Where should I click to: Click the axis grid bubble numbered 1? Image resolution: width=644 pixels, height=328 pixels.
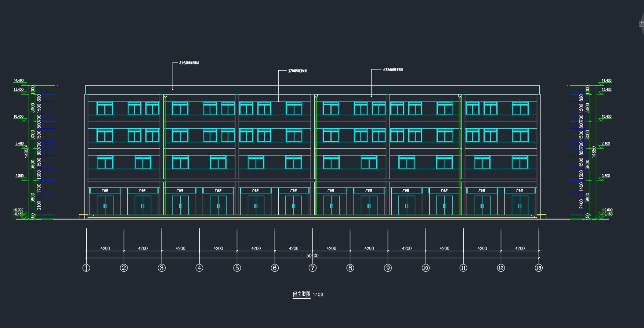(x=86, y=268)
